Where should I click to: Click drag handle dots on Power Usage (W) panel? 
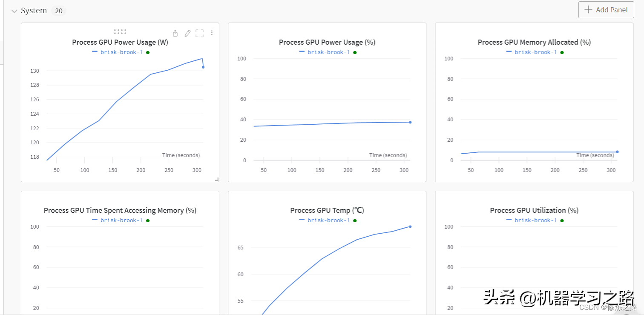[120, 31]
